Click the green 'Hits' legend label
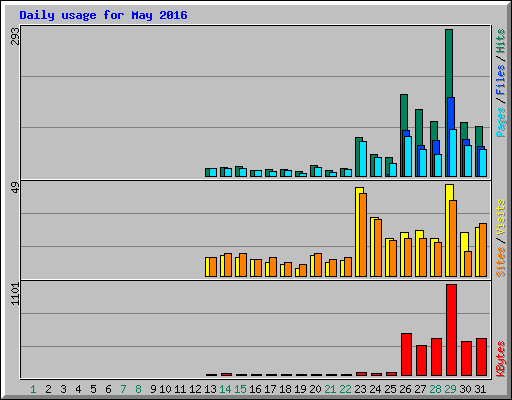Viewport: 512px width, 400px height. click(500, 41)
